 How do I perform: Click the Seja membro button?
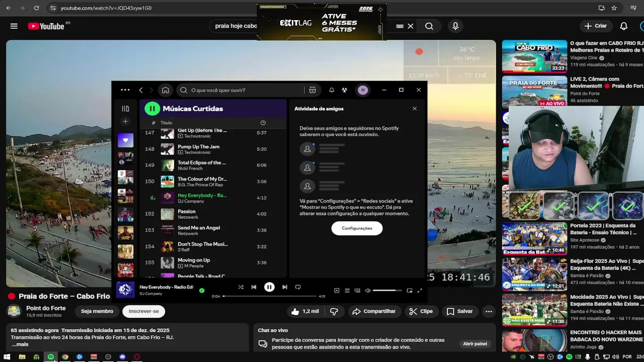(97, 311)
